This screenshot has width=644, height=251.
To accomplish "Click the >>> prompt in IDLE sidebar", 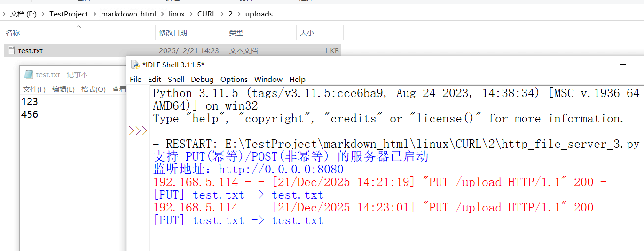I will pyautogui.click(x=138, y=131).
